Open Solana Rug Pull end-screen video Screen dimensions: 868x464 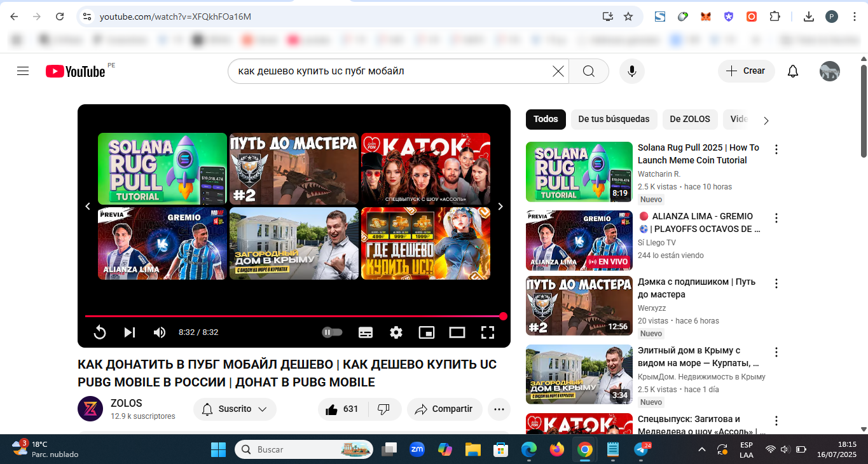coord(162,168)
